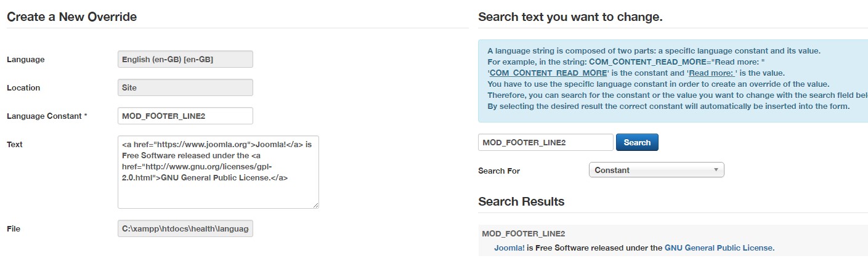Image resolution: width=868 pixels, height=266 pixels.
Task: Click the English (en-GB) Language field
Action: [185, 59]
